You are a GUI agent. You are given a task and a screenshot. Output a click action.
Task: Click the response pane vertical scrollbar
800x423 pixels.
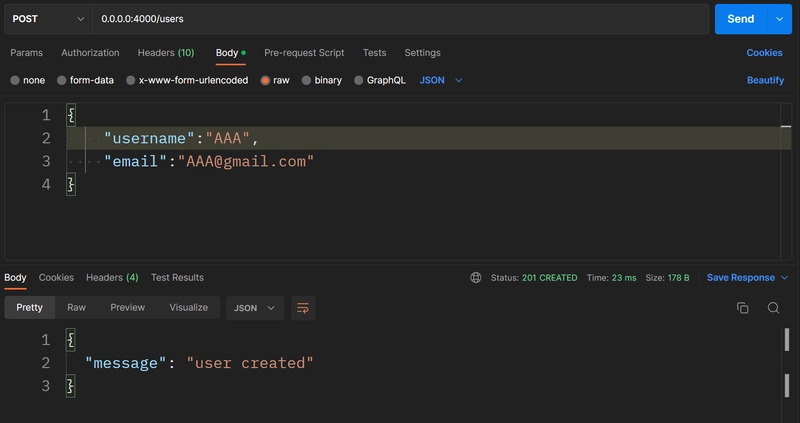(787, 362)
